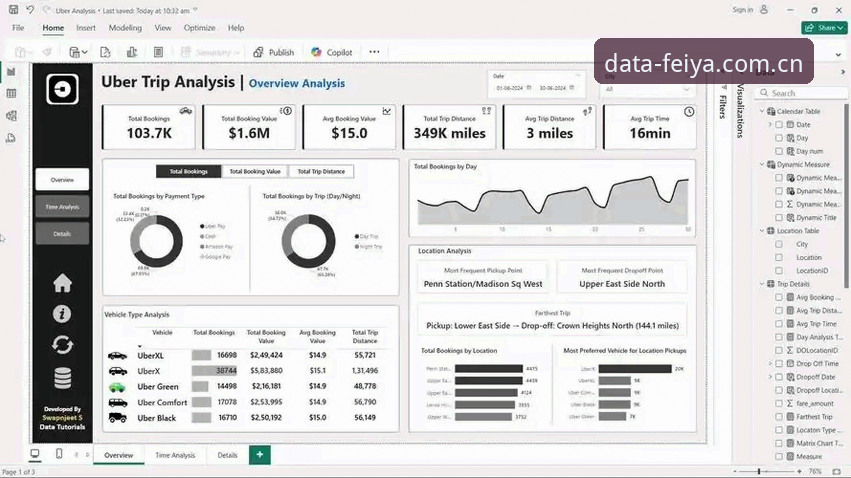
Task: Click the refresh arrows icon in sidebar
Action: (x=62, y=345)
